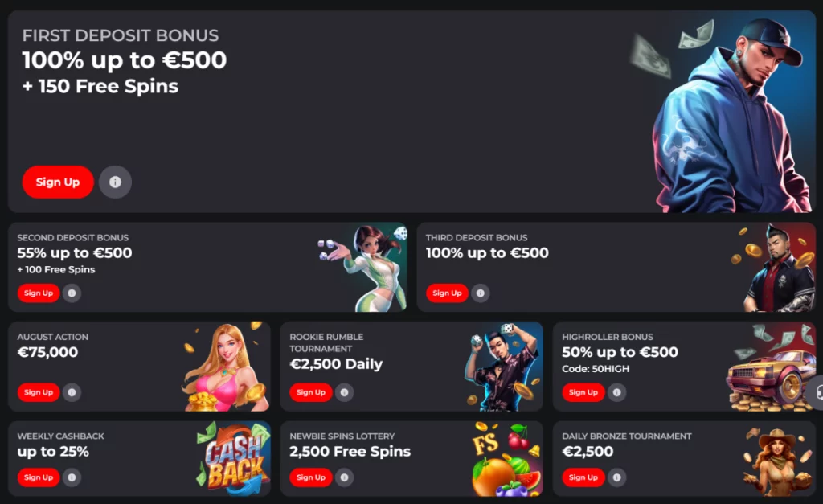Sign Up for August Action promo
Viewport: 823px width, 504px height.
tap(39, 392)
